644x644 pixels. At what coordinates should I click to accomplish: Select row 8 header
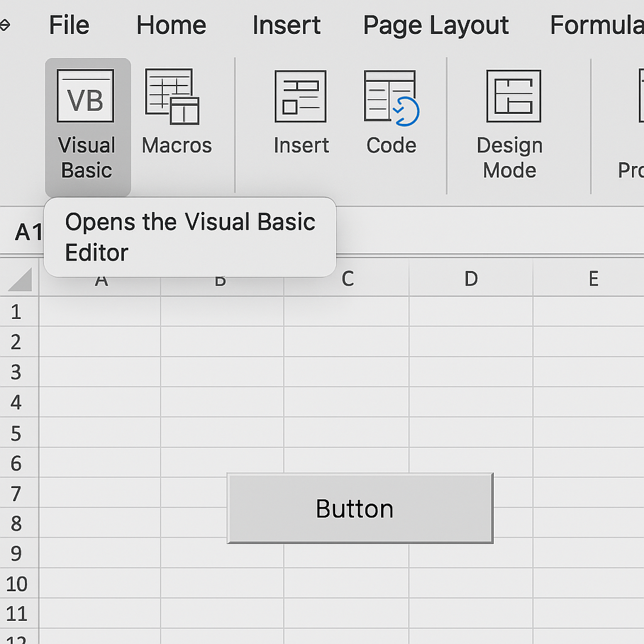click(19, 523)
